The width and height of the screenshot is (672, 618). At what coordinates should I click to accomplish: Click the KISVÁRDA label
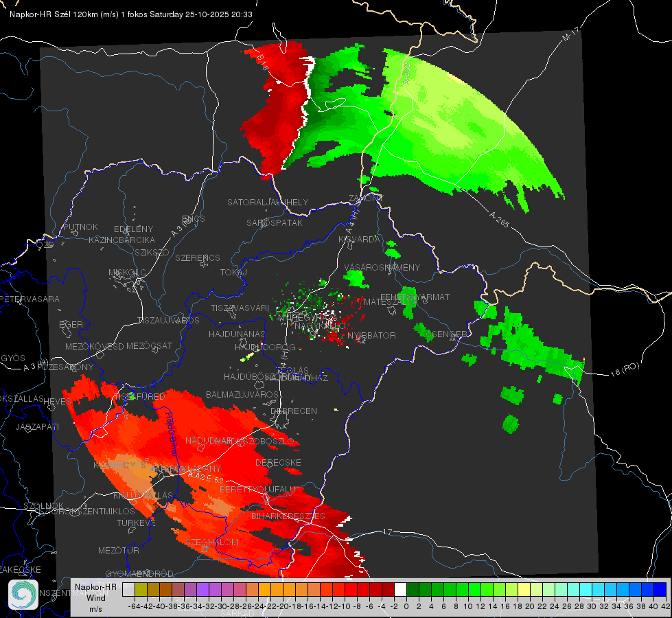click(360, 240)
